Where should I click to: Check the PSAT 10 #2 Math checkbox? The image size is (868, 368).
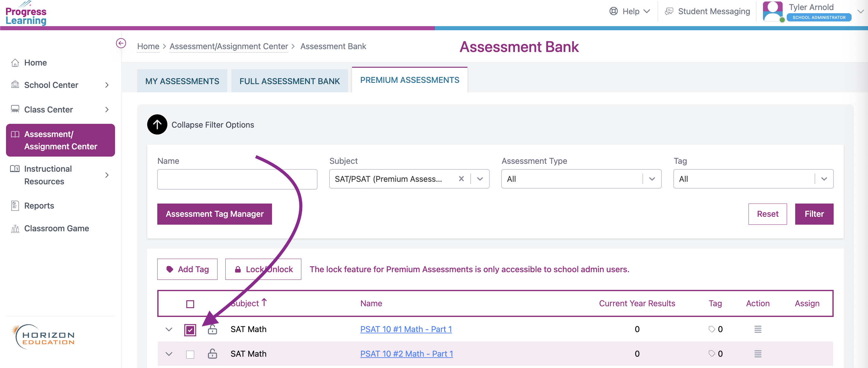[x=190, y=354]
